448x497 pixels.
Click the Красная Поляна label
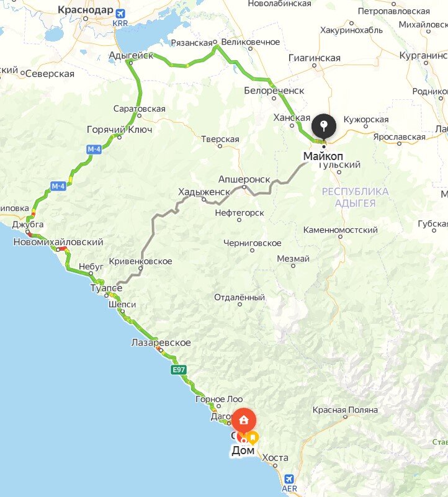(x=345, y=410)
